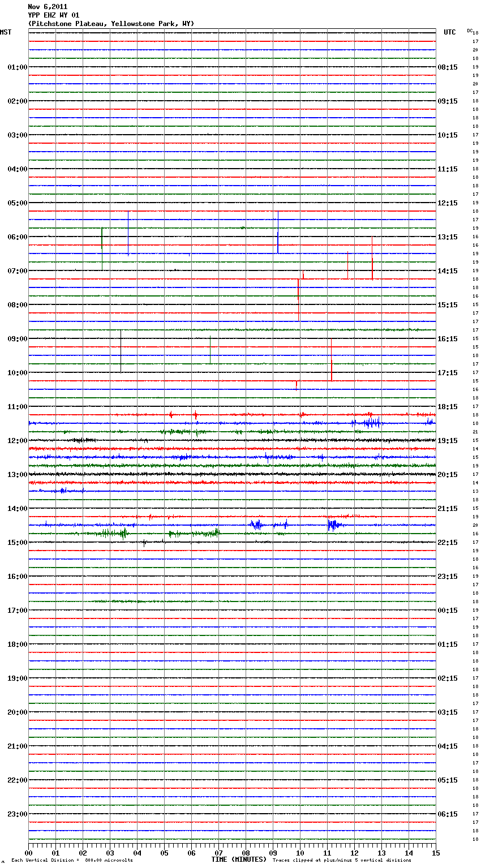
Task: Select the 23:00 MST time label
Action: point(18,814)
